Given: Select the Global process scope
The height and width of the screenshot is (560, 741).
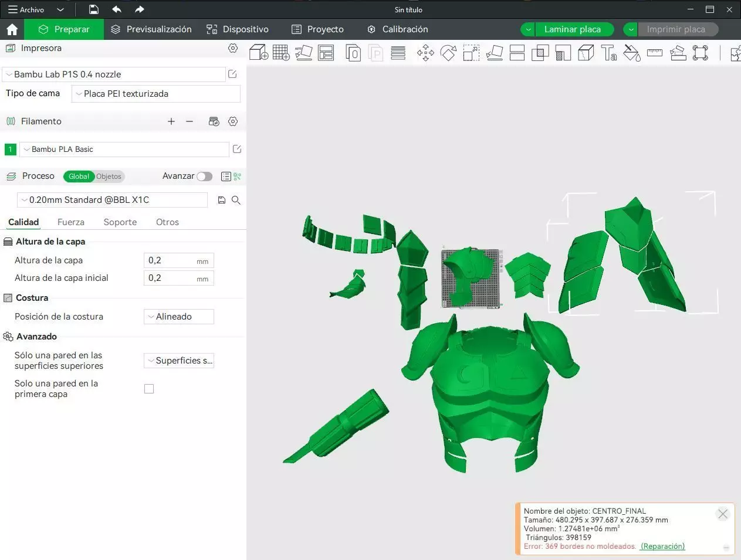Looking at the screenshot, I should point(79,177).
